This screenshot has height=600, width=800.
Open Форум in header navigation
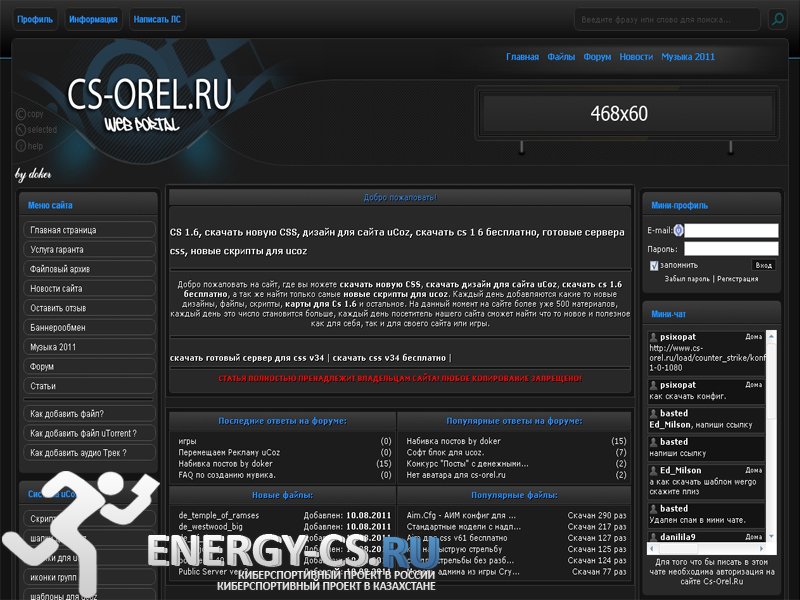pyautogui.click(x=597, y=57)
